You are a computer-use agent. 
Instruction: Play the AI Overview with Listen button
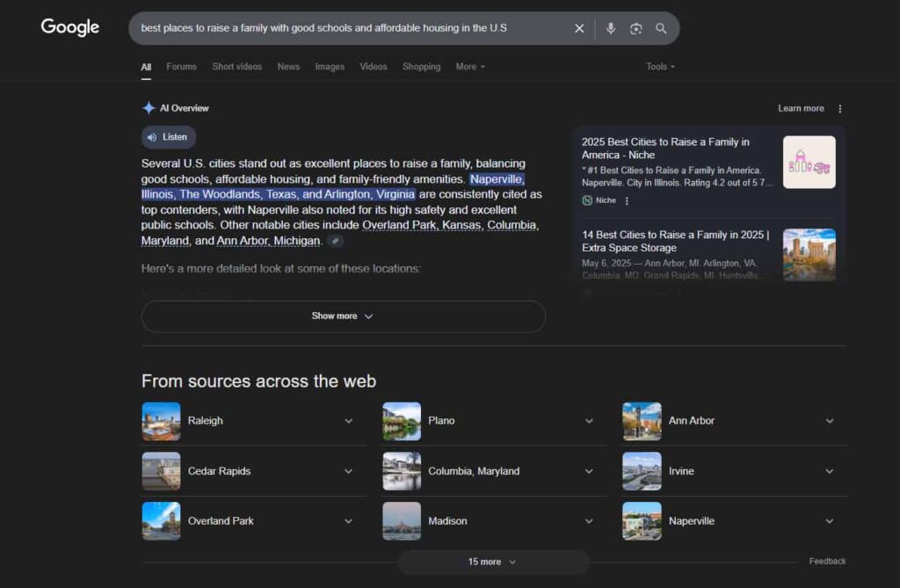[168, 137]
